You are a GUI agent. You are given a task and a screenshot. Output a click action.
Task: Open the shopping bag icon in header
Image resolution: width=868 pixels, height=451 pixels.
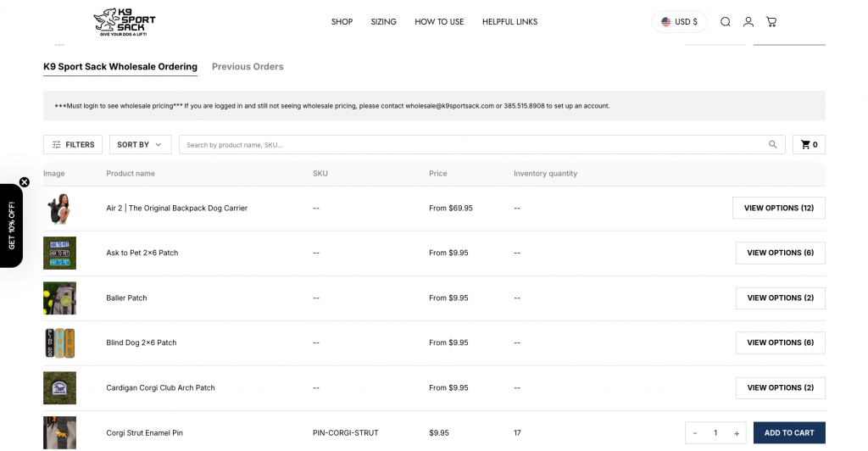point(771,22)
